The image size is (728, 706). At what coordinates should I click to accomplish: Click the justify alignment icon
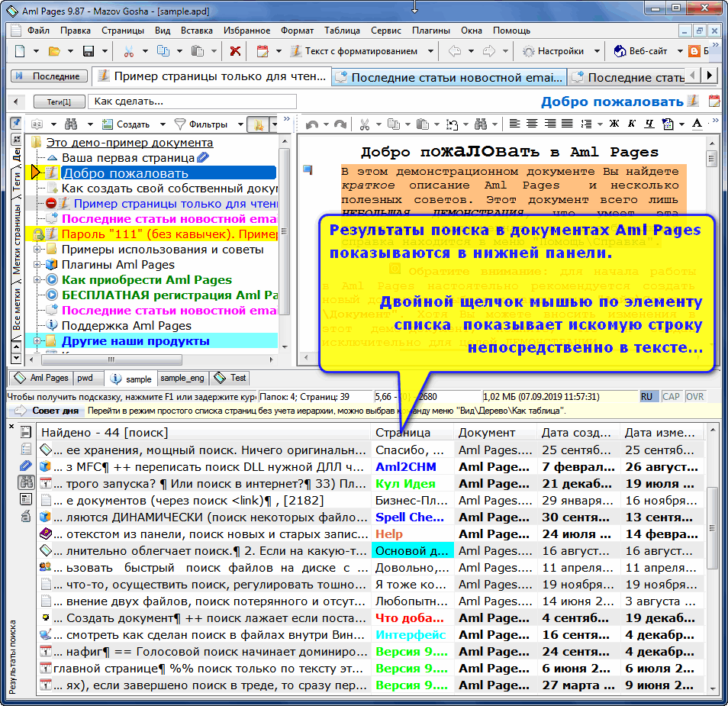(567, 124)
